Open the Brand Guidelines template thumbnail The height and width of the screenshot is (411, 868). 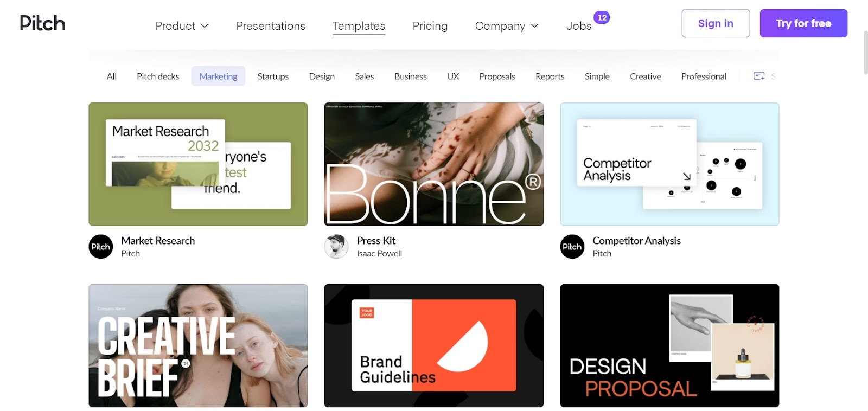point(434,346)
